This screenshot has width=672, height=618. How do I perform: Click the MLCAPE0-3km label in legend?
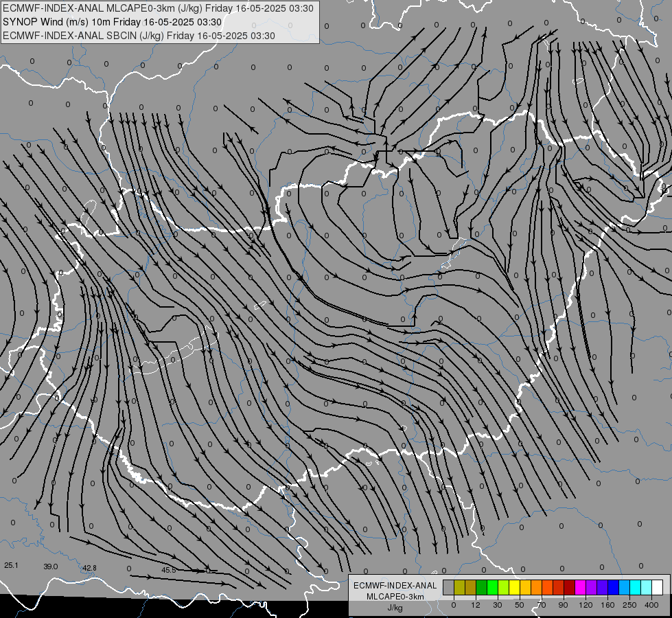(395, 597)
